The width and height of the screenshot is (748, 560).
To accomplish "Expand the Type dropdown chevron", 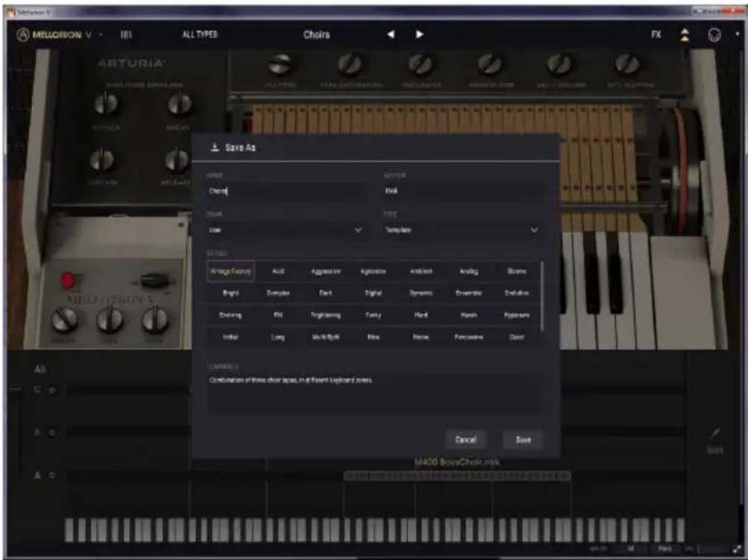I will (534, 230).
